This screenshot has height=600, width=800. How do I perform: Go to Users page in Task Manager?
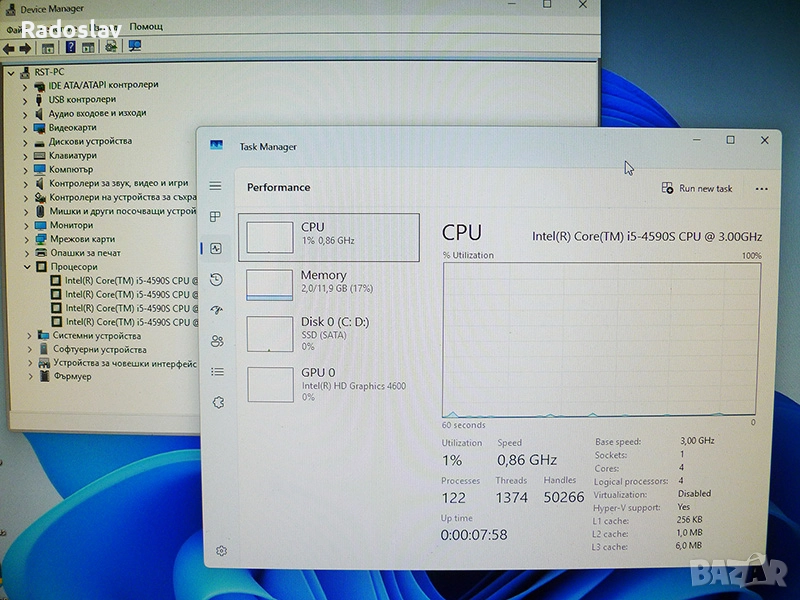pyautogui.click(x=217, y=341)
